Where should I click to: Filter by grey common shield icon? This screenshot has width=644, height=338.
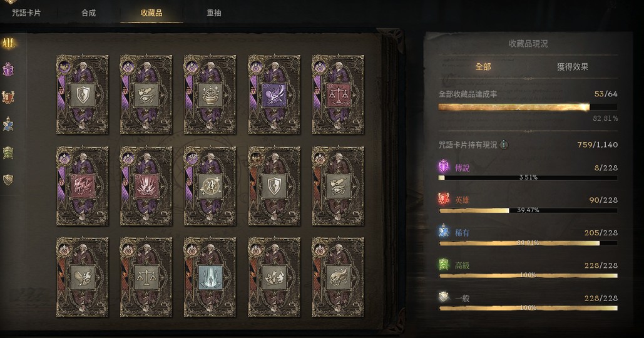pos(8,180)
